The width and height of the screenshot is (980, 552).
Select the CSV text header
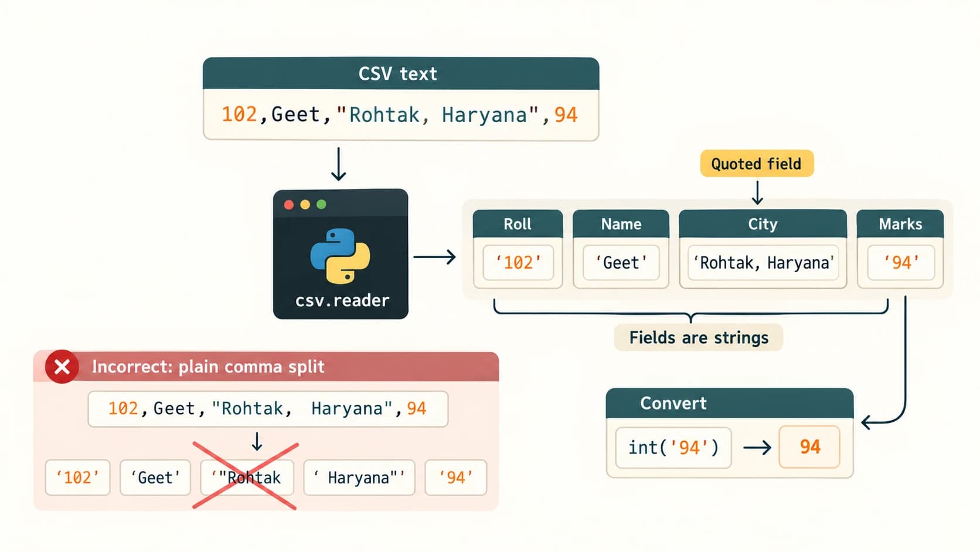401,73
